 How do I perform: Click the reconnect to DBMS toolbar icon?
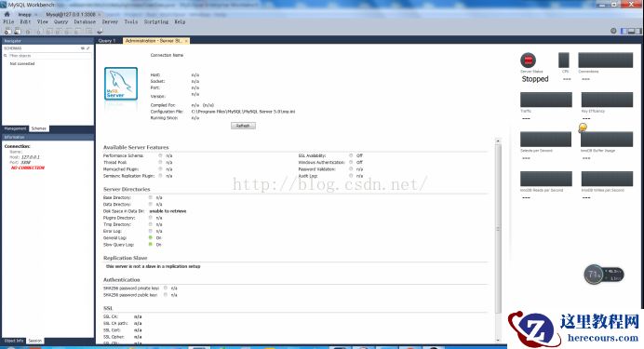(x=100, y=32)
